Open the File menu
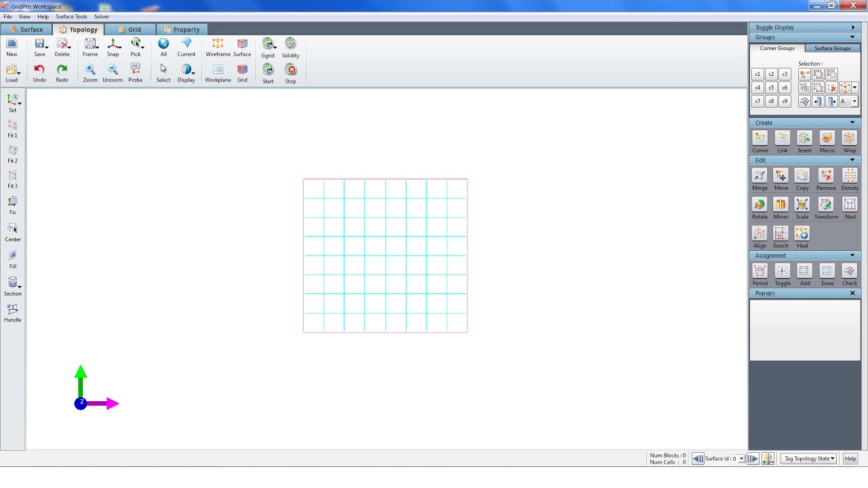This screenshot has height=488, width=868. tap(7, 16)
